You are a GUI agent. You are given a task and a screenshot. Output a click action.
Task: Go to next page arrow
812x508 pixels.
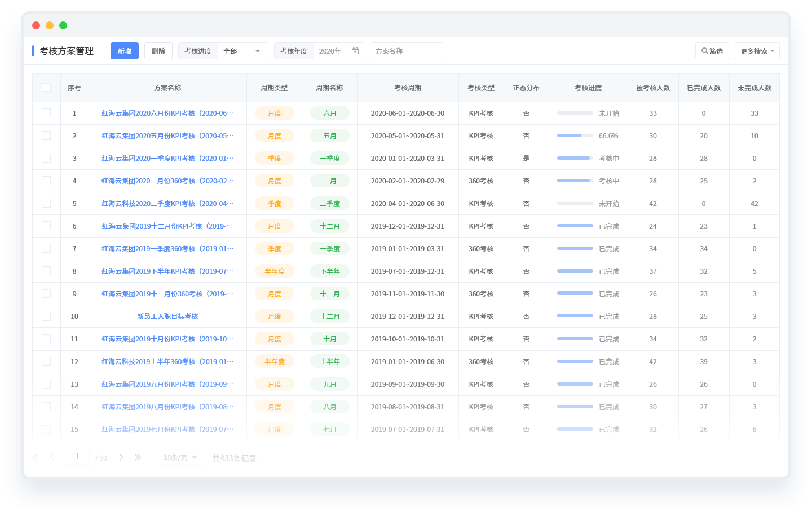121,457
